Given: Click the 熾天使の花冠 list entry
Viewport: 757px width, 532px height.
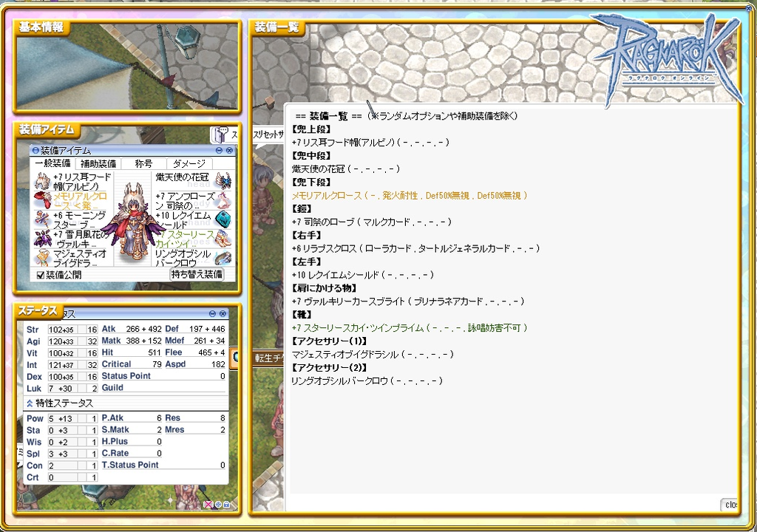Looking at the screenshot, I should pos(346,169).
